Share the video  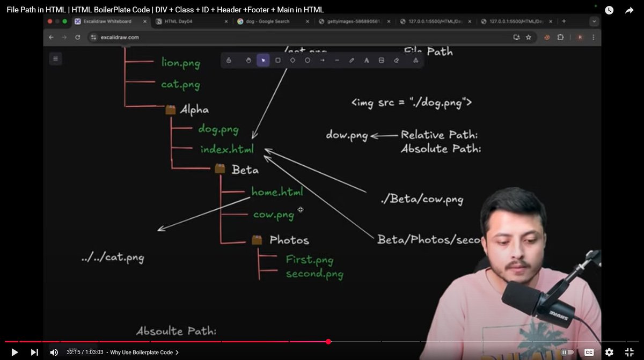point(630,10)
